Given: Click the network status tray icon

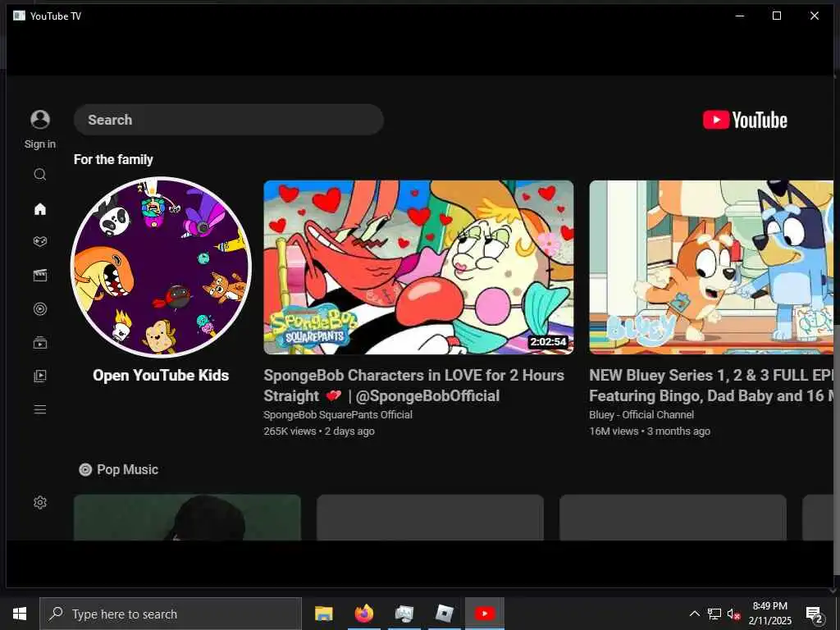Looking at the screenshot, I should [x=714, y=614].
